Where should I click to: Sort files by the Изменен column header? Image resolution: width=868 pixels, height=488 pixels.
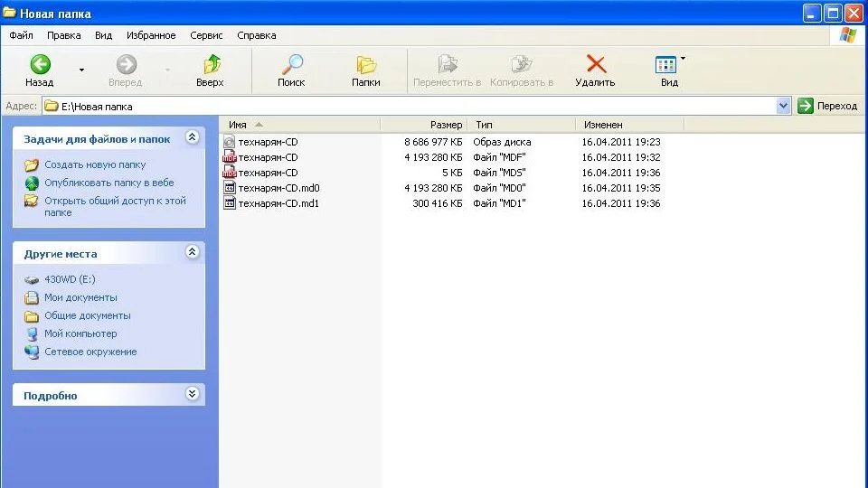(x=630, y=125)
